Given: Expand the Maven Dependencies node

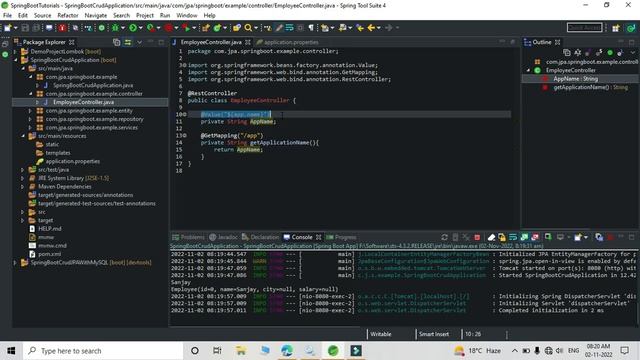Looking at the screenshot, I should point(23,187).
